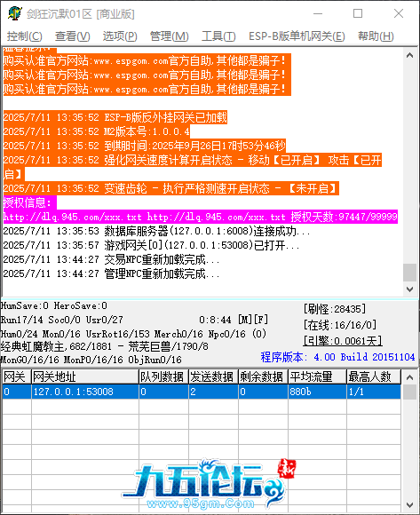Click MonG0/16/16 MonP0/16/16 ObjRun0/16 text
This screenshot has height=515, width=420.
[x=91, y=360]
